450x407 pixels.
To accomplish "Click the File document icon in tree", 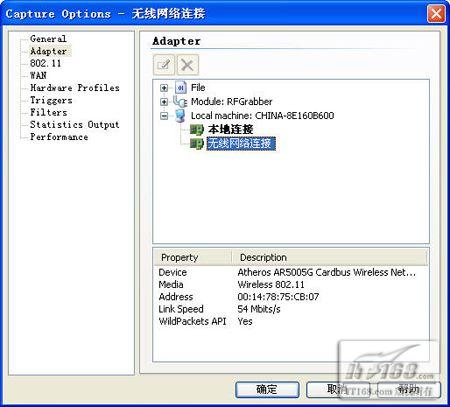I will pyautogui.click(x=180, y=88).
